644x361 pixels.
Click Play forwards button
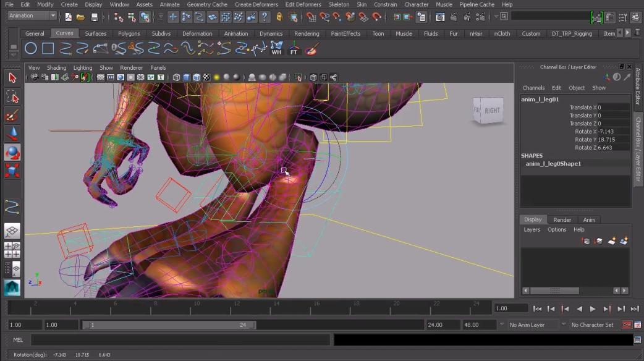coord(593,309)
